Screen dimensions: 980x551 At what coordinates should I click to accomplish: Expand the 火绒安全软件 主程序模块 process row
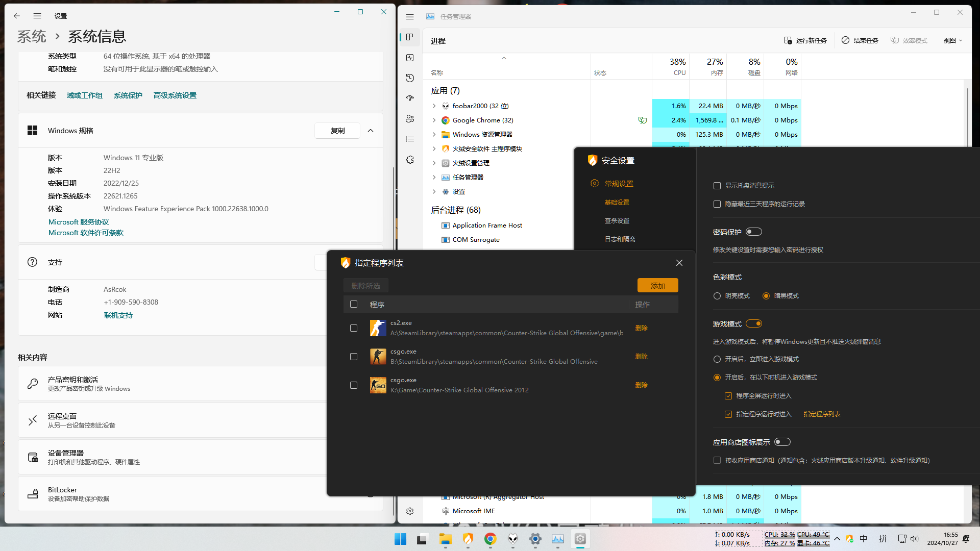(x=434, y=148)
